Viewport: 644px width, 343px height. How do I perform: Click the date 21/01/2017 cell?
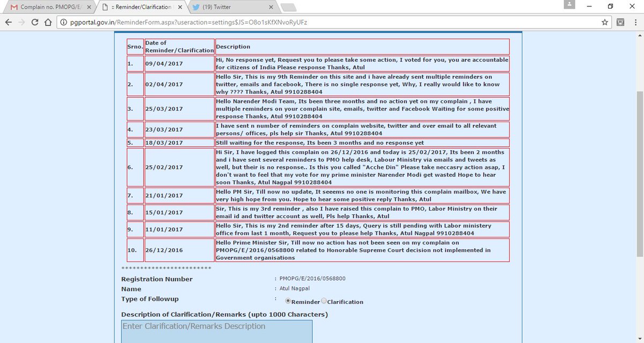pos(179,195)
